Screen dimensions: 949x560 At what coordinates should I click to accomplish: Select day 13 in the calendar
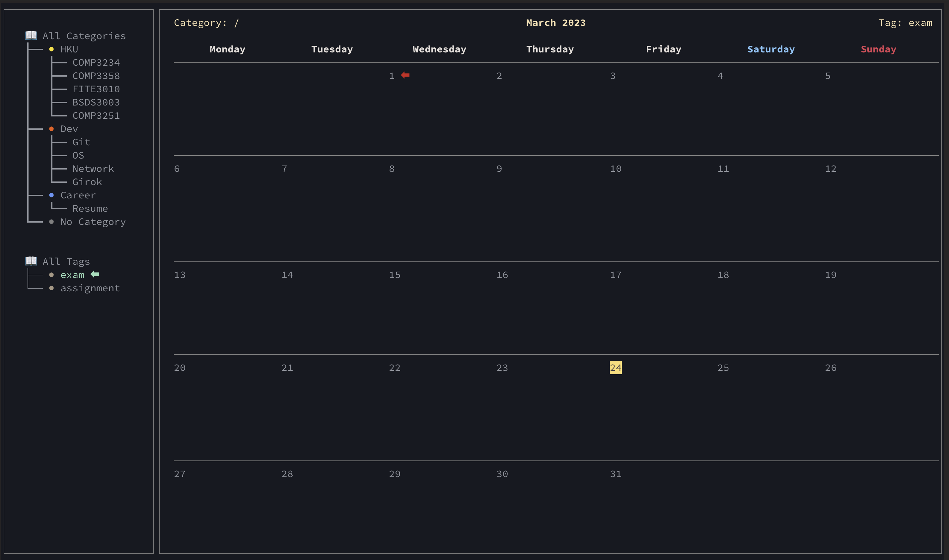coord(180,275)
